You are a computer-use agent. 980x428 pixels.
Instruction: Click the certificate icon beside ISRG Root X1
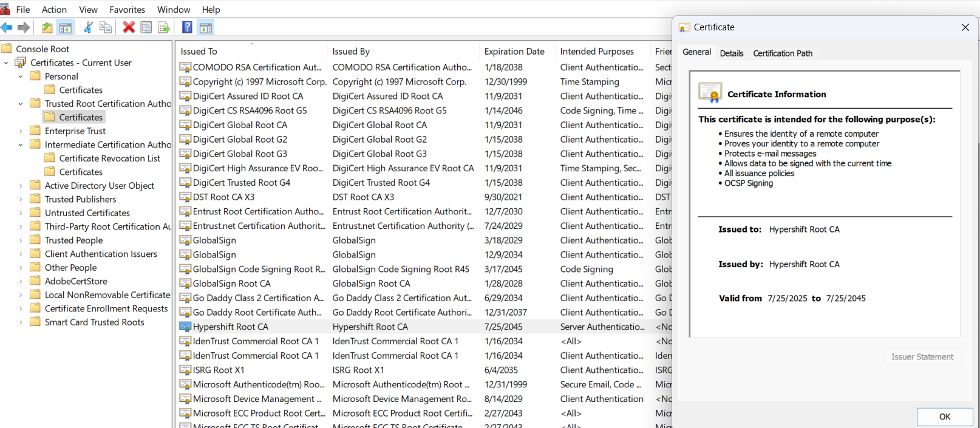pos(185,370)
